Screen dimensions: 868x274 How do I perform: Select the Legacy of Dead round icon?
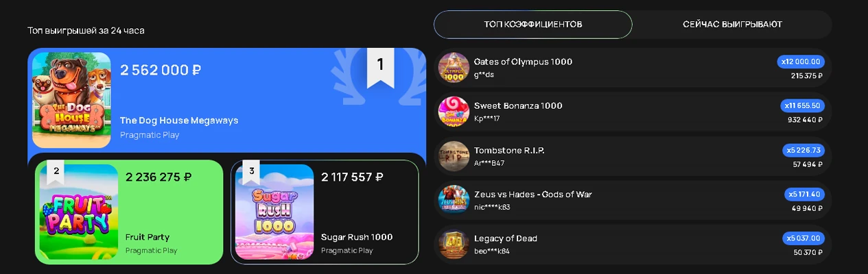454,245
